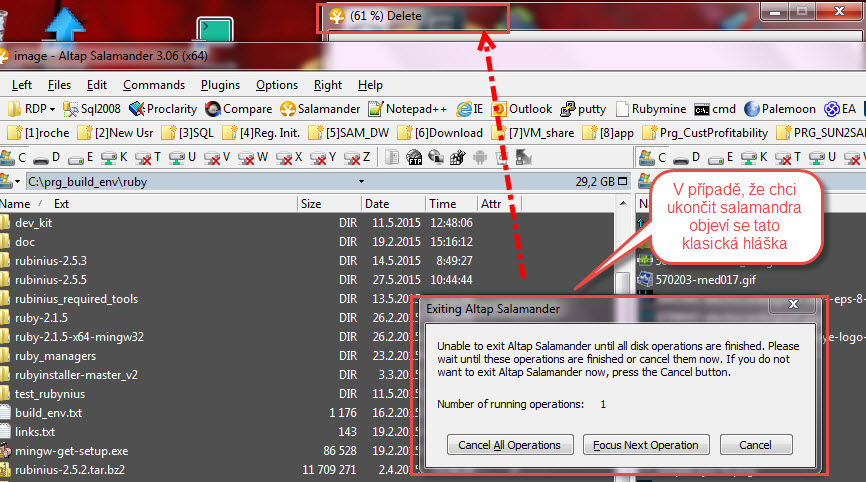Go to the [3]SQL hot path
The image size is (866, 482).
pos(188,133)
